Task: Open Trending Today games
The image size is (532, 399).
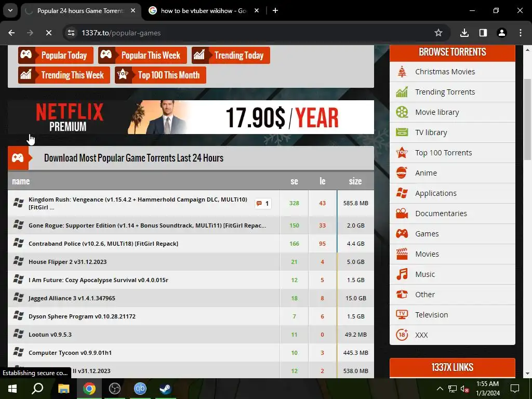Action: 231,55
